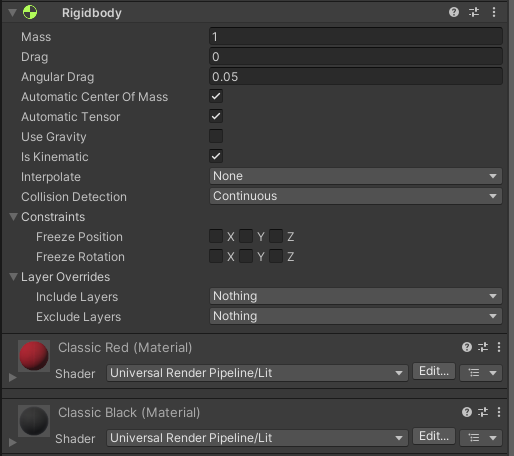Click the Freeze Position label
Viewport: 514px width, 456px height.
(79, 237)
